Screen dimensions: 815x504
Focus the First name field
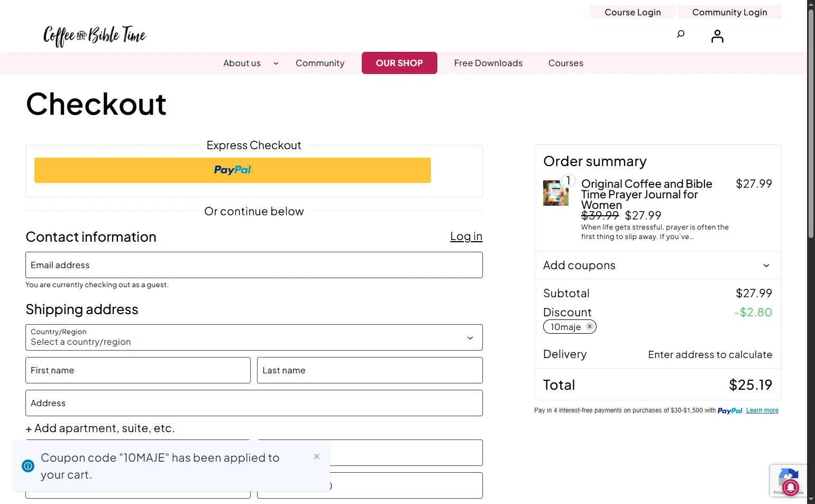(x=138, y=370)
